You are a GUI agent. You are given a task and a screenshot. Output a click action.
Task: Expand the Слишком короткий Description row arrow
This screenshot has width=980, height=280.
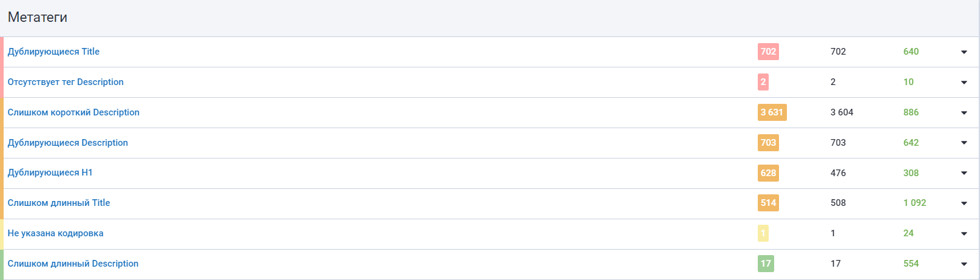pos(964,113)
